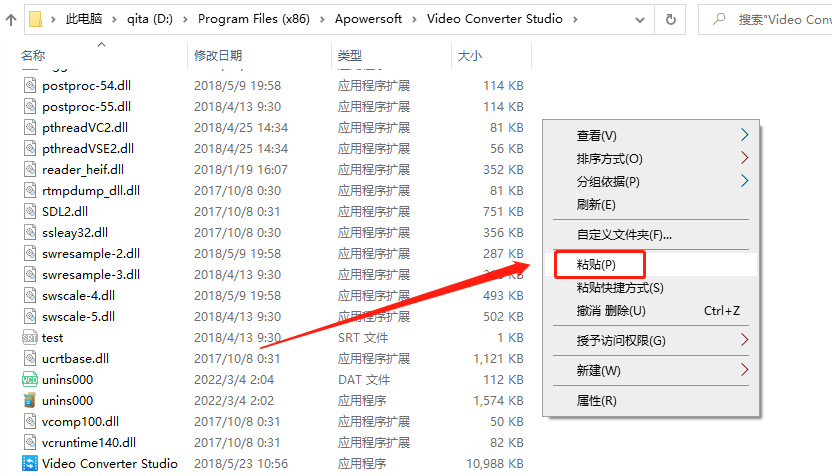Select the pthreadVSE2.dll file icon
Screen dimensions: 832x476
point(30,149)
